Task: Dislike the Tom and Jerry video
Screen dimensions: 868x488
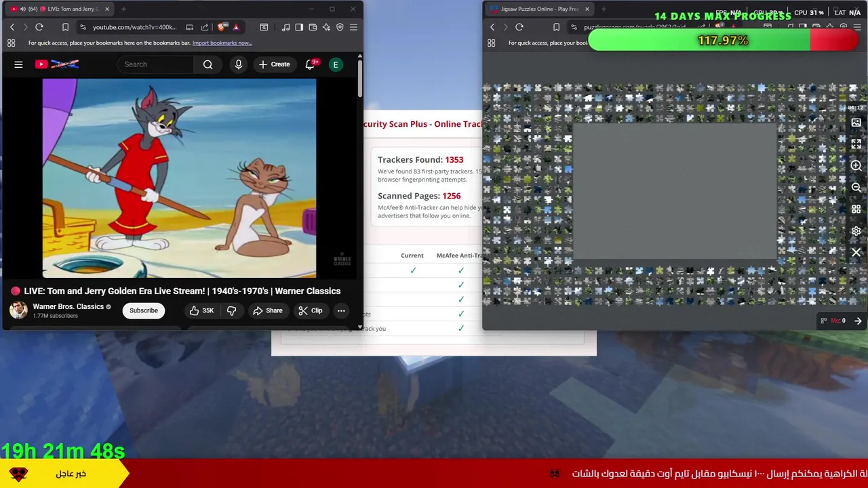Action: pyautogui.click(x=231, y=310)
